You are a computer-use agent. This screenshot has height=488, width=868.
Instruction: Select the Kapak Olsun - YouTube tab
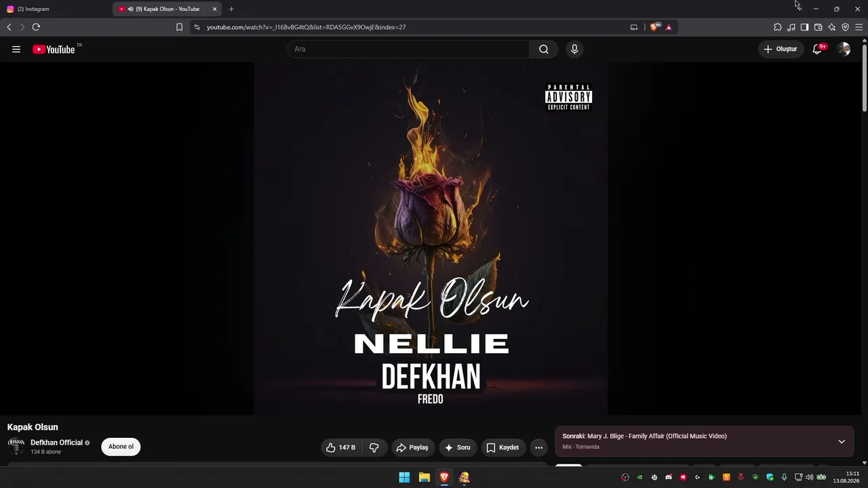click(x=167, y=9)
